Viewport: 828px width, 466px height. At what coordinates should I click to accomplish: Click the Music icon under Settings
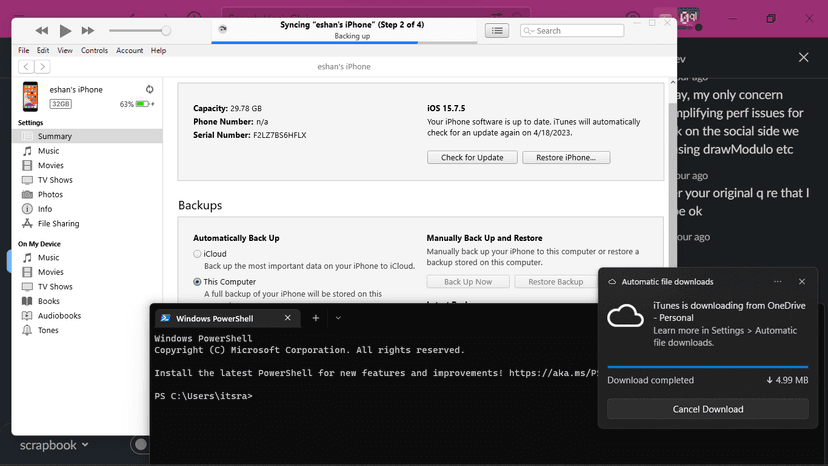[28, 151]
